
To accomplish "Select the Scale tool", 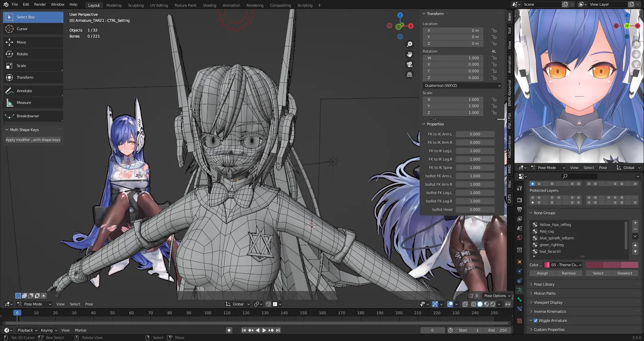I will (x=33, y=66).
